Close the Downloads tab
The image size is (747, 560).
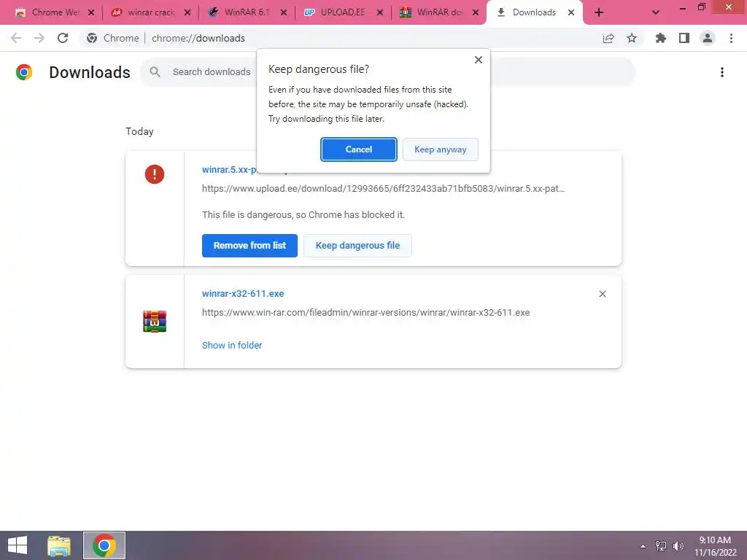click(571, 13)
